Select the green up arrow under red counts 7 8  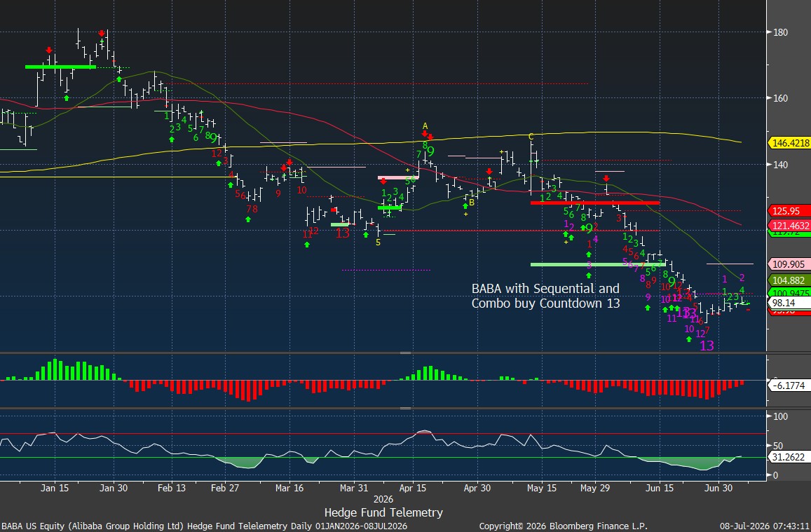[247, 219]
